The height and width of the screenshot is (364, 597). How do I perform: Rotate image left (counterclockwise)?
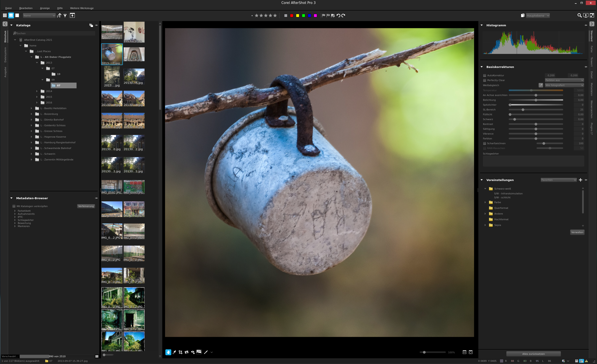(338, 16)
